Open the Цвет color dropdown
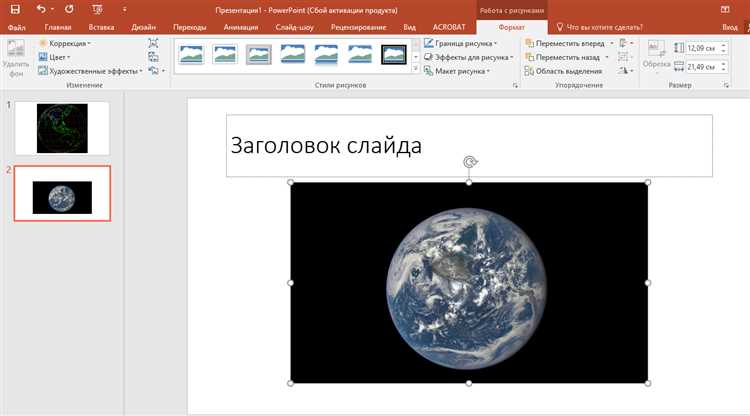Viewport: 750px width, 416px height. [x=58, y=57]
